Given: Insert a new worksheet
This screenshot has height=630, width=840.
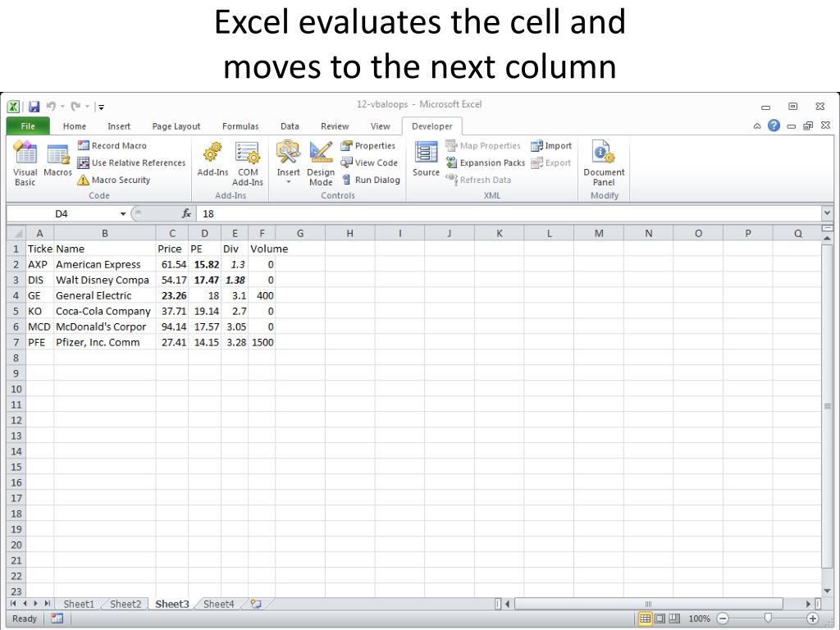Looking at the screenshot, I should click(x=256, y=604).
